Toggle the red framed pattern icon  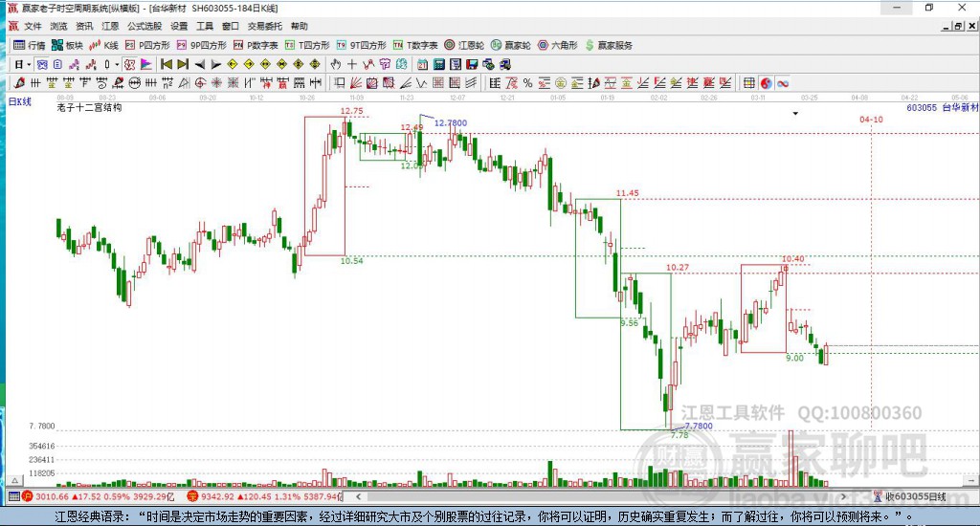129,64
